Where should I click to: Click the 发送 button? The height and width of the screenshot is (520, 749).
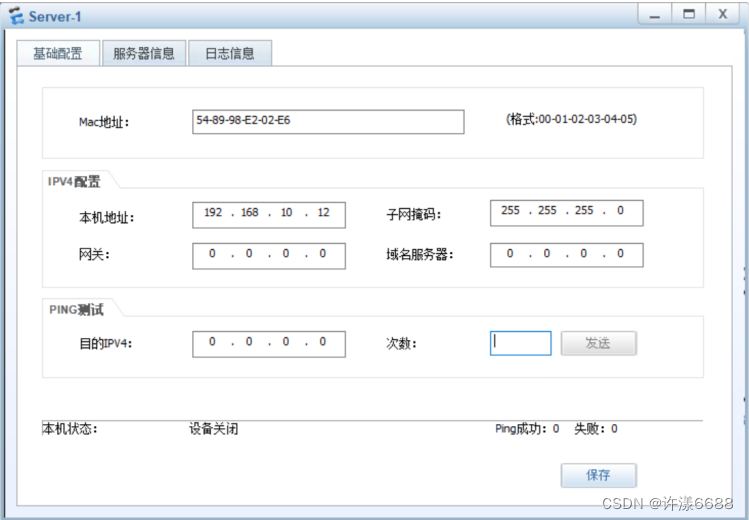click(599, 343)
